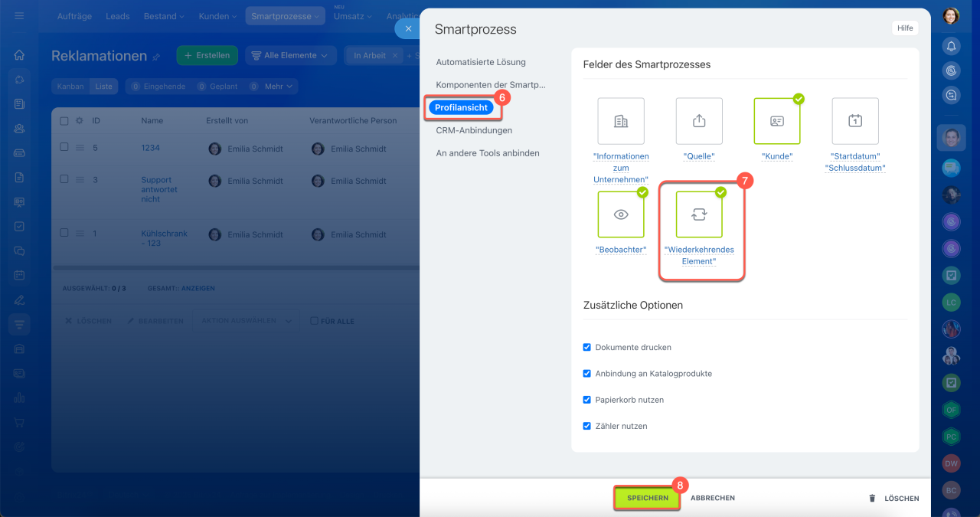
Task: Click the pencil icon next to Reklamationen
Action: [157, 57]
